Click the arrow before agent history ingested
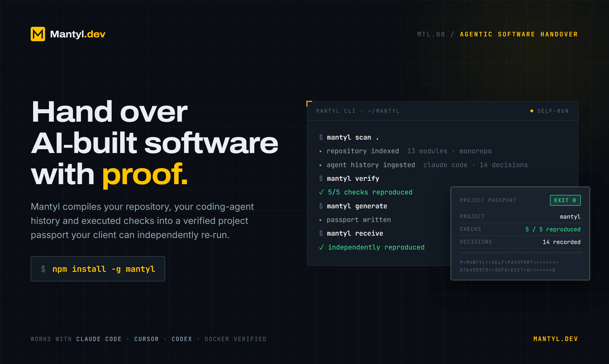Image resolution: width=609 pixels, height=364 pixels. [x=321, y=165]
